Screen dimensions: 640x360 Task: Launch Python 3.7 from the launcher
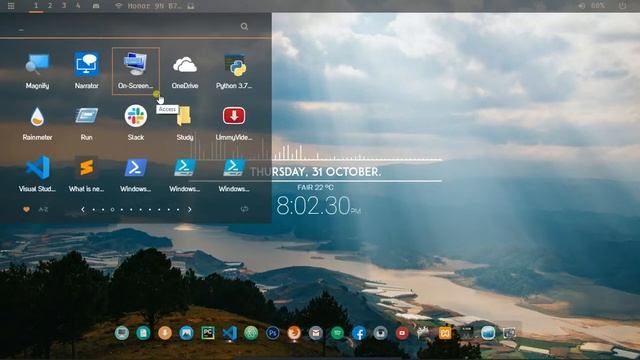(x=234, y=71)
